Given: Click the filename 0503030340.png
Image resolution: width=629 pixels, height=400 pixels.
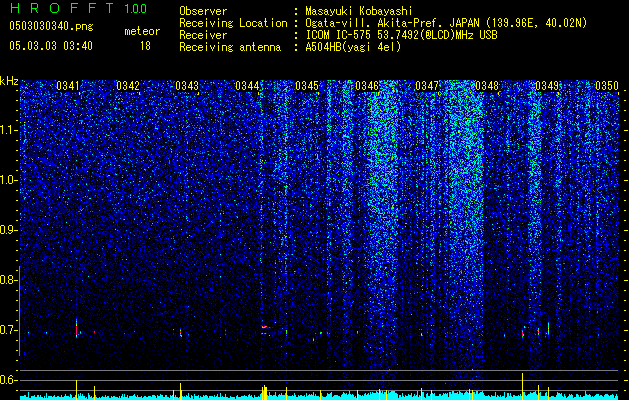Looking at the screenshot, I should (51, 27).
